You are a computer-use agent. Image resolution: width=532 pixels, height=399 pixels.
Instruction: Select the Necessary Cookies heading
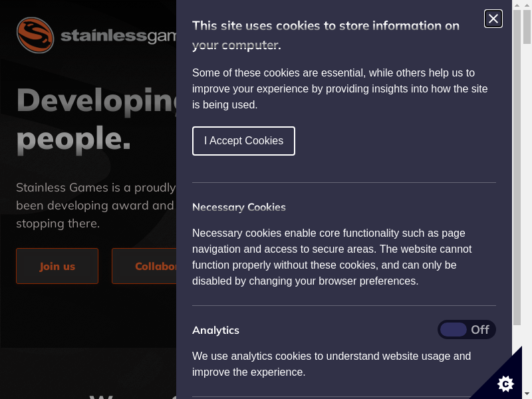[x=239, y=207]
